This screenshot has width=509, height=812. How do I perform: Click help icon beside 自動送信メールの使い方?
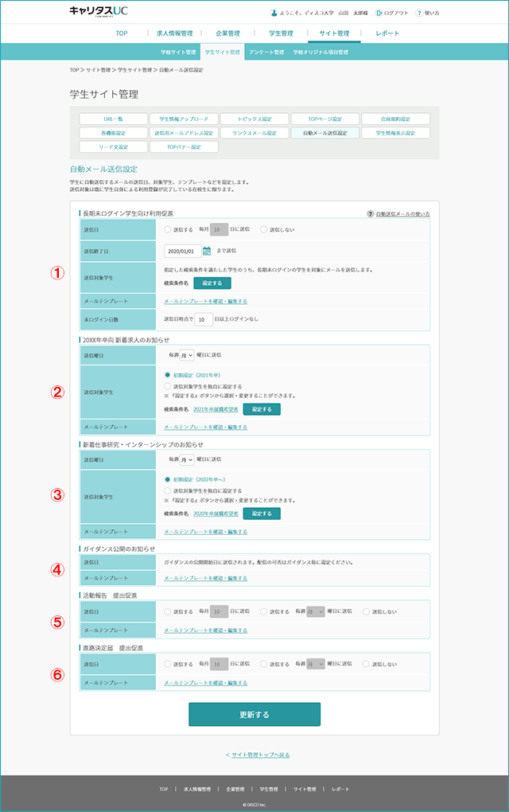371,214
